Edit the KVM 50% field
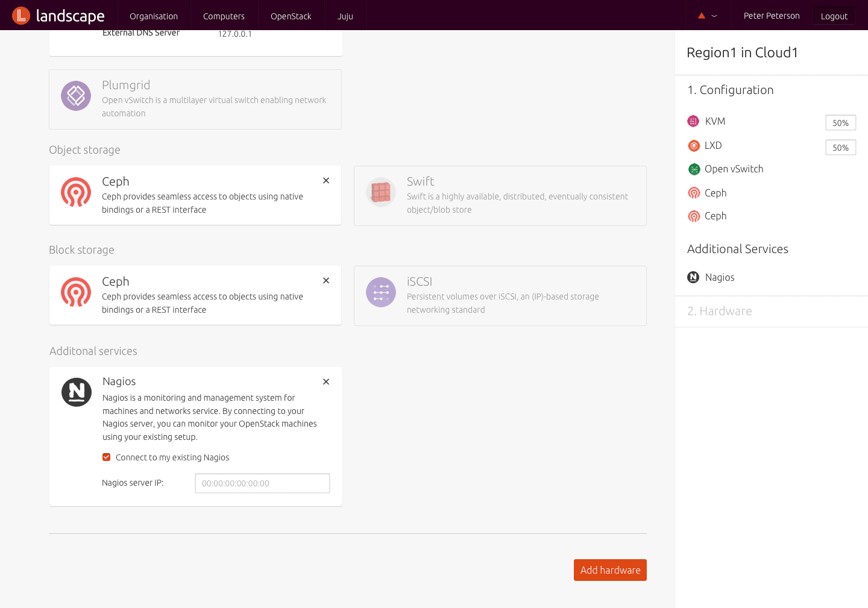Viewport: 868px width, 608px height. coord(841,123)
